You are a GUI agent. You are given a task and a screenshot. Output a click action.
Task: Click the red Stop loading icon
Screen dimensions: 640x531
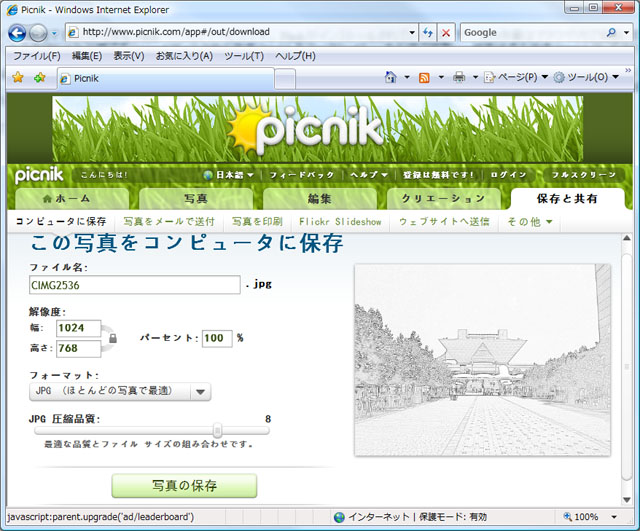click(446, 32)
